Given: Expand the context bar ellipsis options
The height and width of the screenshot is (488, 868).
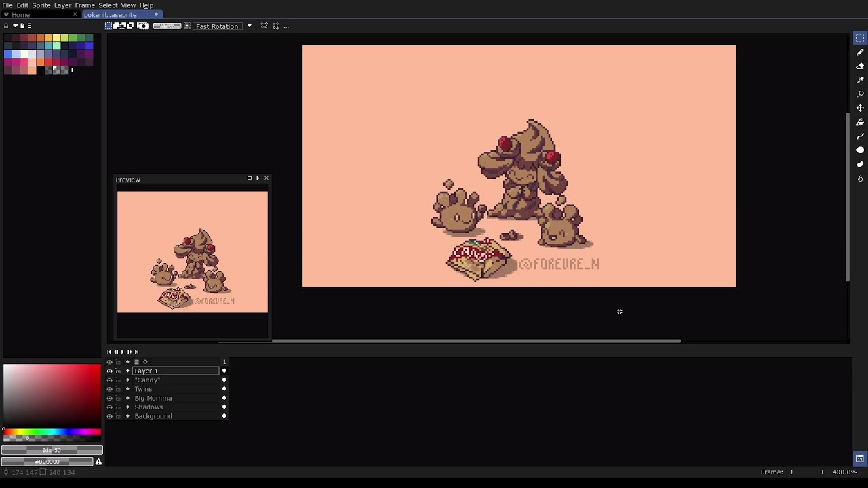Looking at the screenshot, I should (286, 26).
